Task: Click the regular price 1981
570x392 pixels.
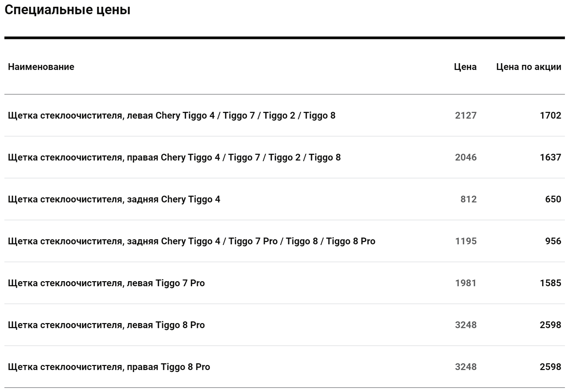Action: pyautogui.click(x=466, y=283)
